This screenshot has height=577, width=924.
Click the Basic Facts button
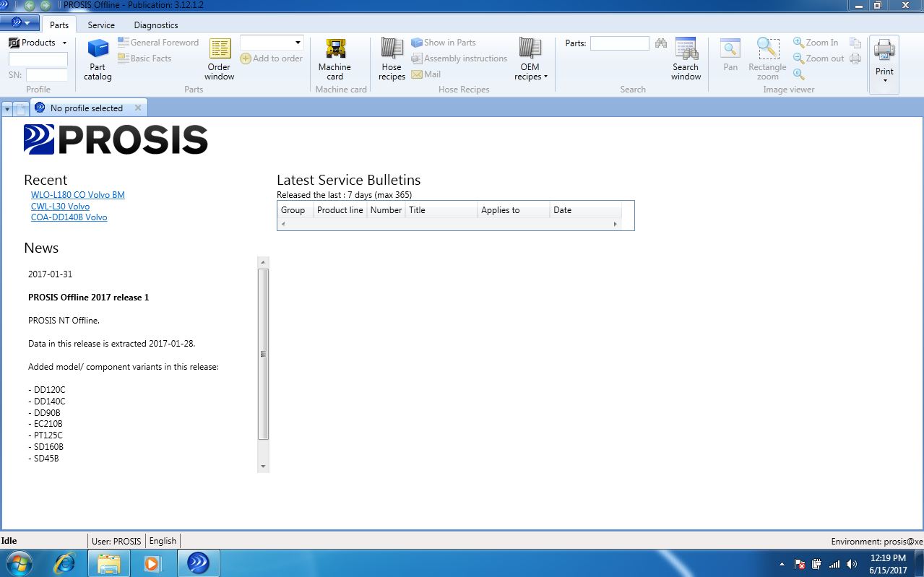(144, 58)
